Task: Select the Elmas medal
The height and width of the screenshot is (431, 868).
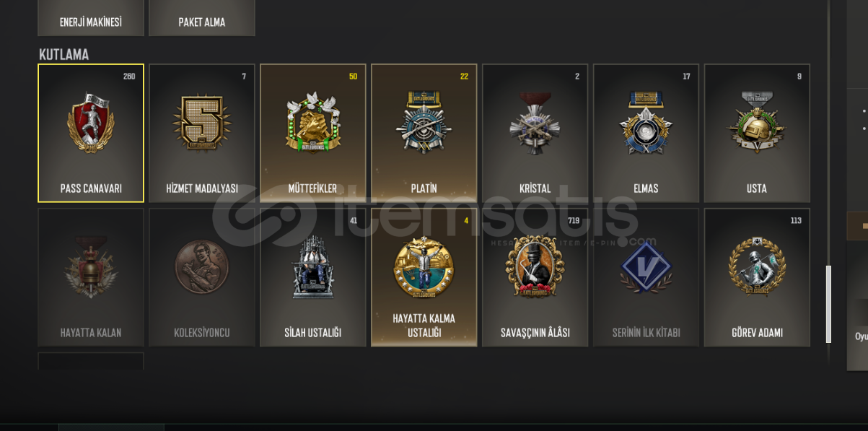Action: click(x=646, y=133)
